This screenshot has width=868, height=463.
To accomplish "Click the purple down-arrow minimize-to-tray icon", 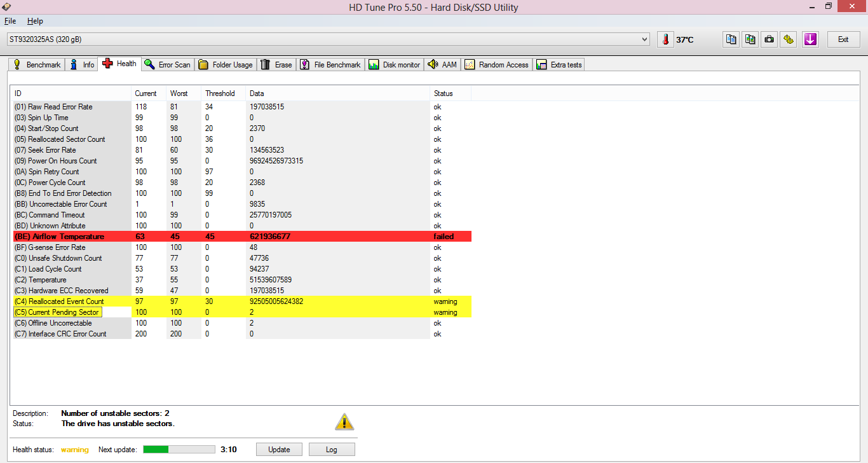I will (x=810, y=39).
